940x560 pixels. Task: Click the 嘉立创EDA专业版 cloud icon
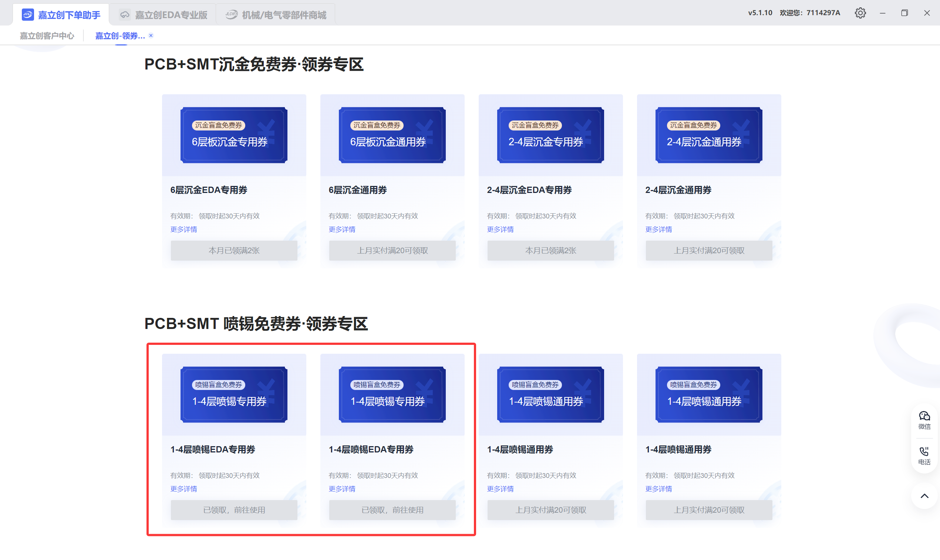pos(125,15)
